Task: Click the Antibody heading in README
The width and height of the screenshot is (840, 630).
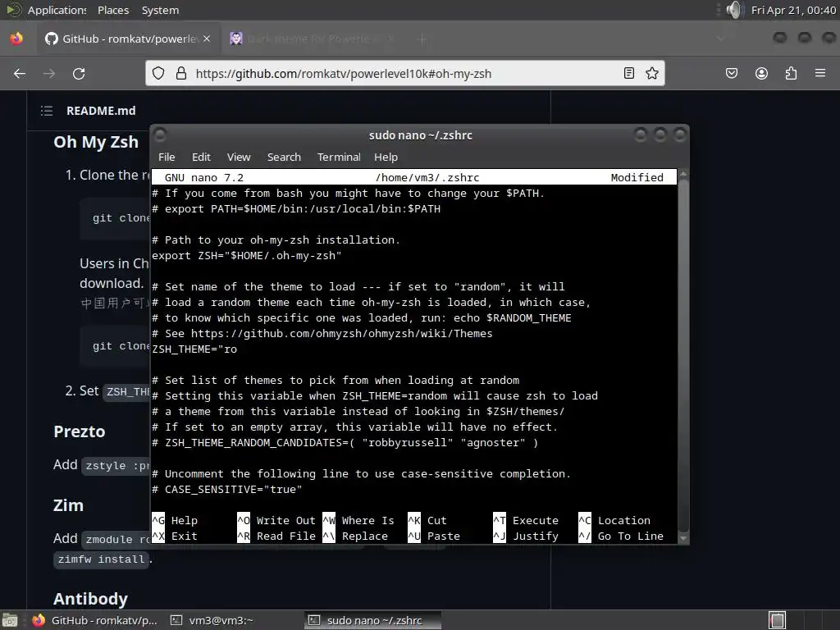Action: pos(90,599)
